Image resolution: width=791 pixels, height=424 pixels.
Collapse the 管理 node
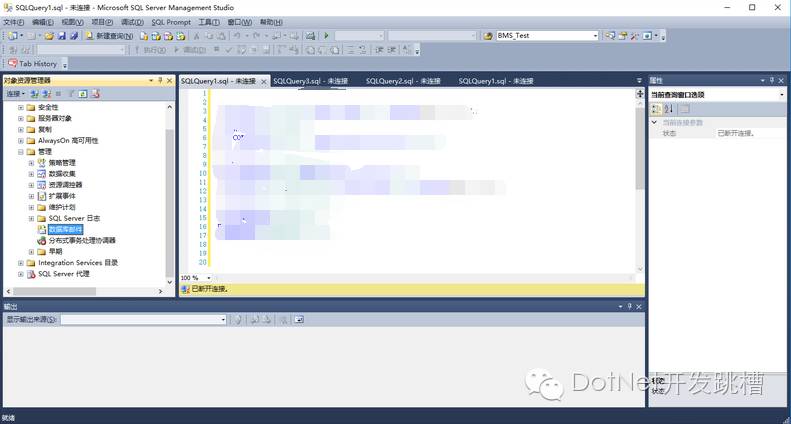tap(21, 152)
